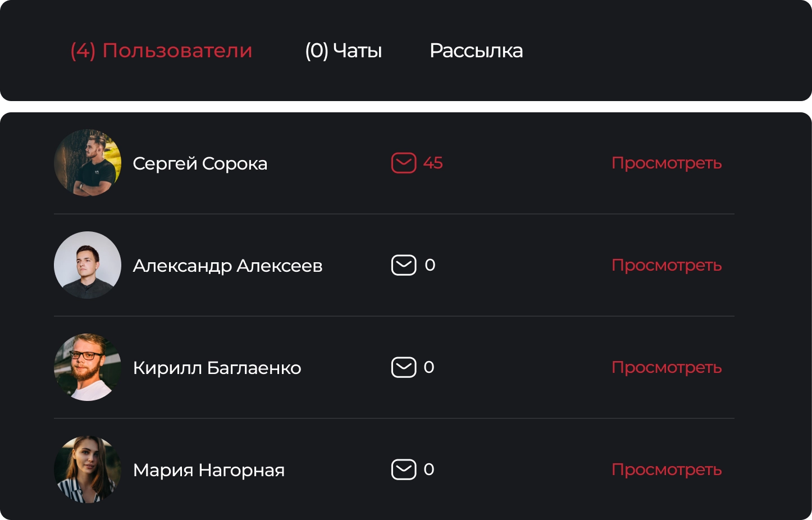Open the (0) Чаты tab

coord(344,51)
